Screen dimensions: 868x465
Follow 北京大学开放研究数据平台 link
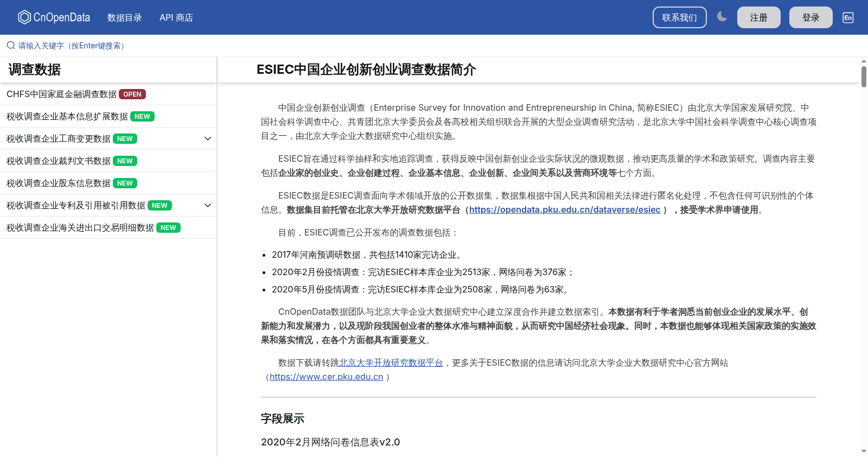tap(391, 362)
